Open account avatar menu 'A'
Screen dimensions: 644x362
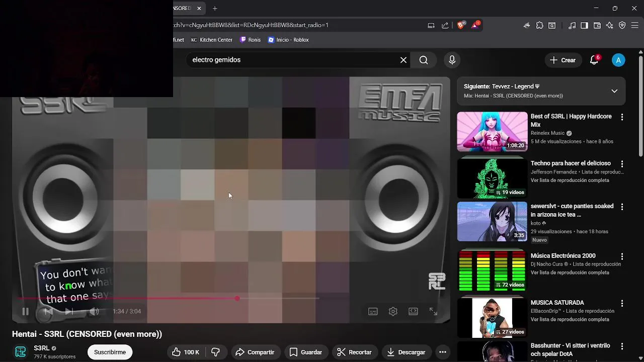coord(618,60)
